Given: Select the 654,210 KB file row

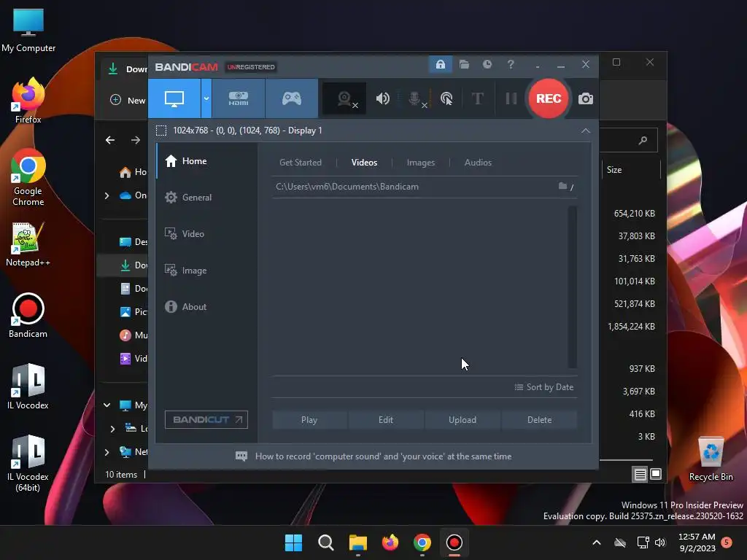Looking at the screenshot, I should point(634,214).
